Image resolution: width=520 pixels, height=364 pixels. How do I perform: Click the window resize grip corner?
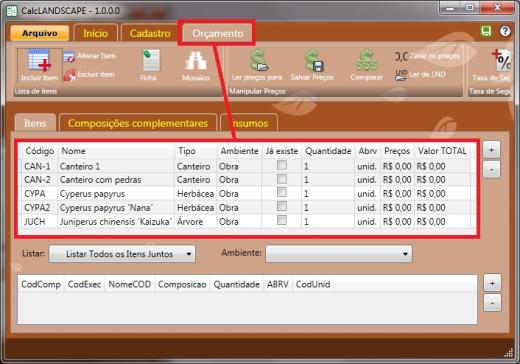[509, 353]
